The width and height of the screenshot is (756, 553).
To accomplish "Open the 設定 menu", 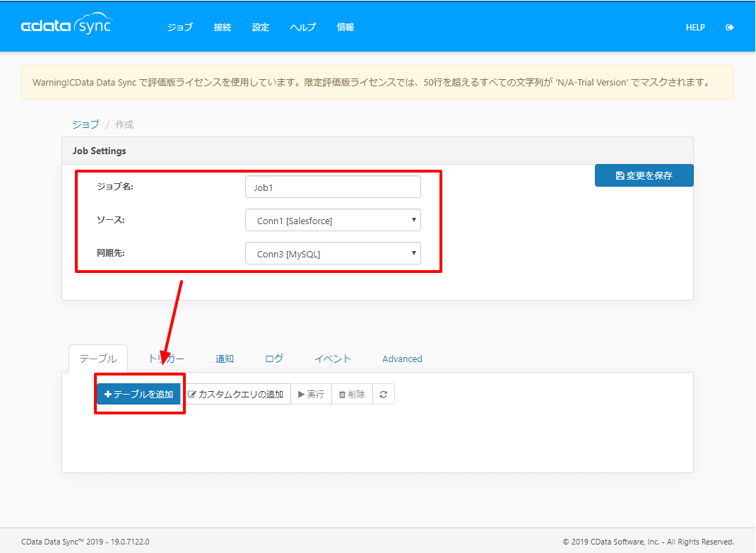I will [x=260, y=28].
